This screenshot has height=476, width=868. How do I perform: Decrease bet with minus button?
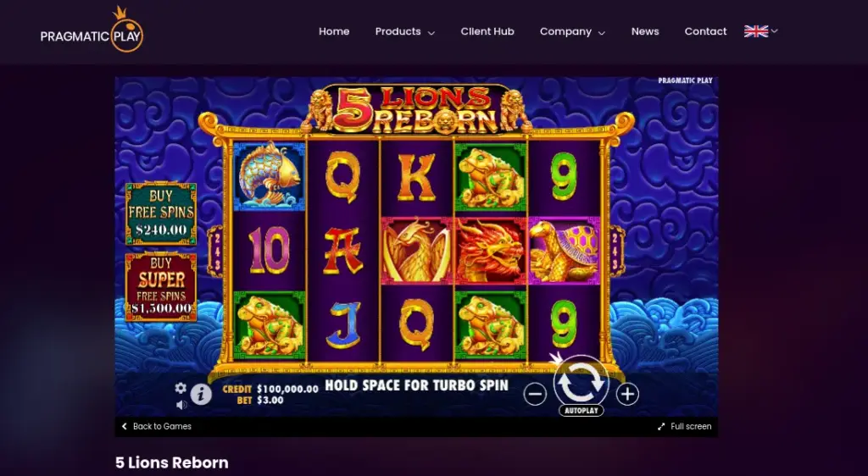(x=535, y=394)
